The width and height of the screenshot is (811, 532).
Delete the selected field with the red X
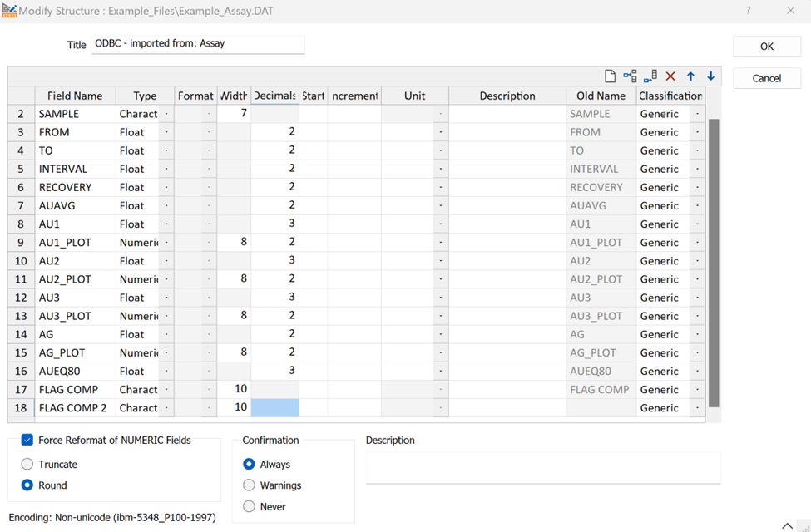pyautogui.click(x=670, y=76)
